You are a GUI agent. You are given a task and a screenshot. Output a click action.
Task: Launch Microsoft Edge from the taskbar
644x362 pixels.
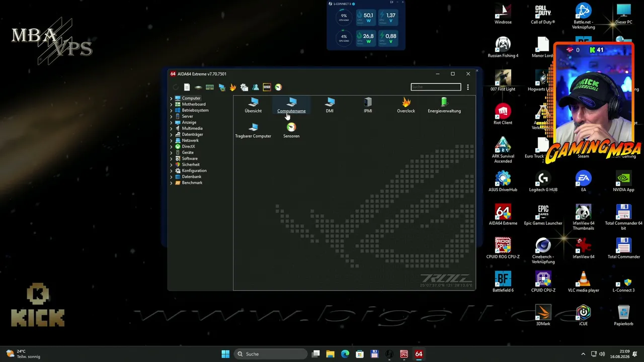click(345, 354)
